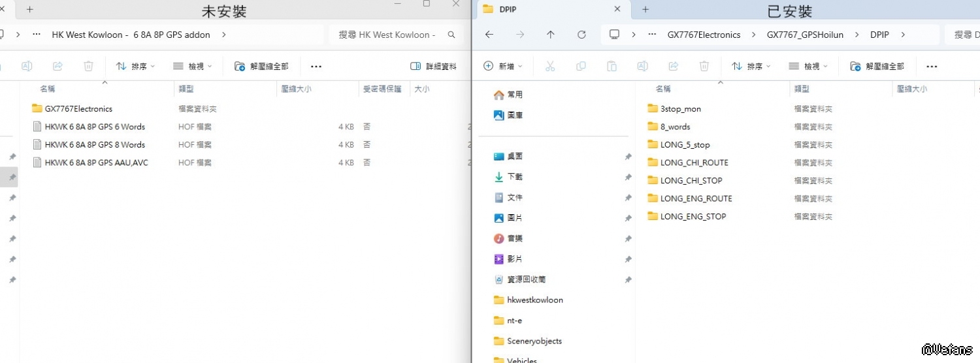The image size is (980, 363).
Task: Add new tab in right window
Action: click(645, 9)
